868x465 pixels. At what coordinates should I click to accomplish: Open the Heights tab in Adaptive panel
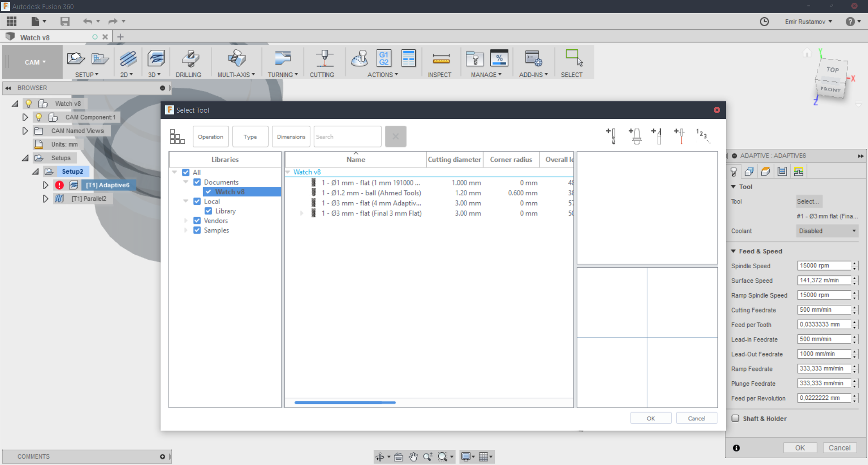(x=766, y=171)
